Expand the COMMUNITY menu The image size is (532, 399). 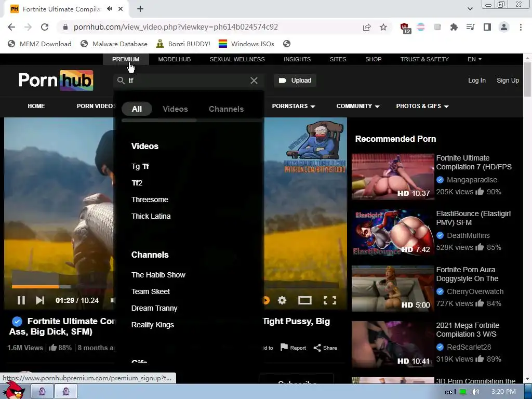[x=357, y=106]
